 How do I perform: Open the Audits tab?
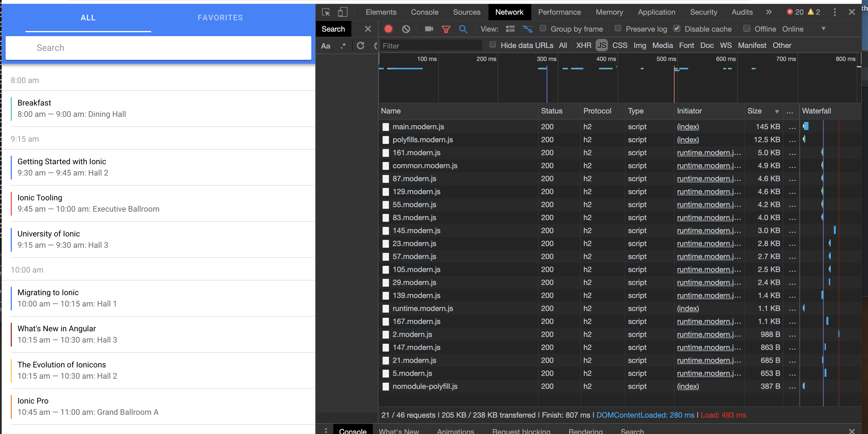[x=742, y=12]
